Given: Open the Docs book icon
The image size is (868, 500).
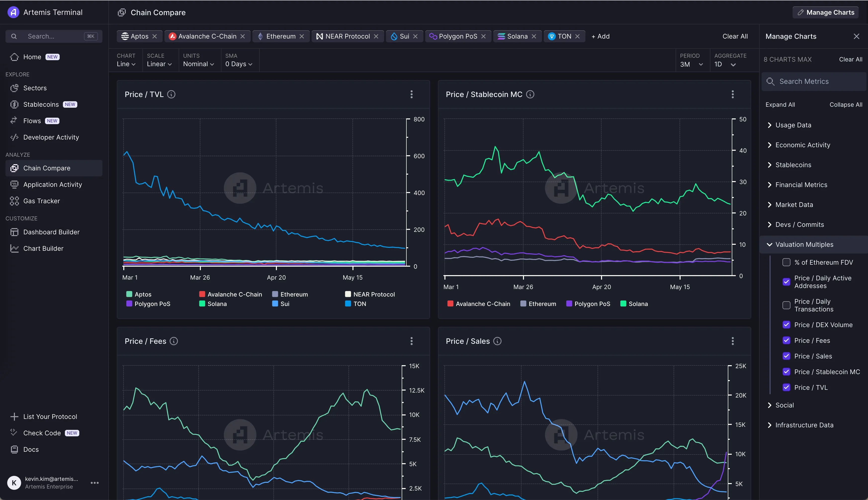Looking at the screenshot, I should point(14,450).
